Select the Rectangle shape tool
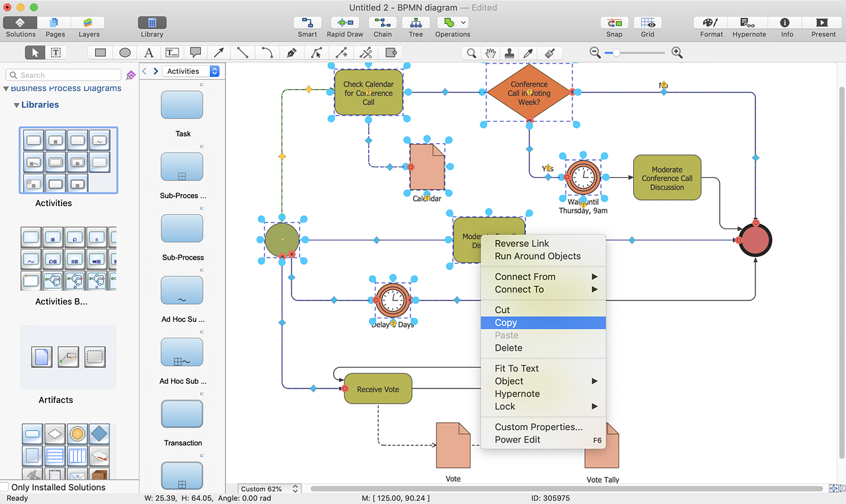The width and height of the screenshot is (846, 504). (x=100, y=53)
